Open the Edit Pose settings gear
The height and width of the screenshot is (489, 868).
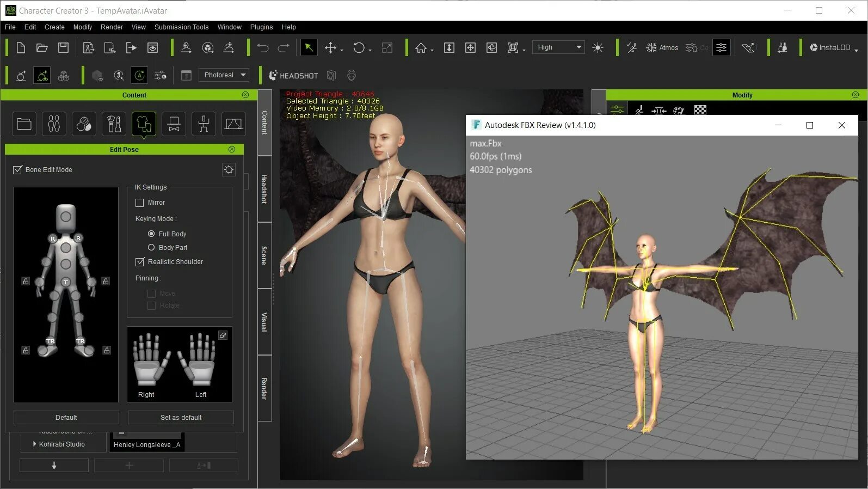[x=229, y=170]
